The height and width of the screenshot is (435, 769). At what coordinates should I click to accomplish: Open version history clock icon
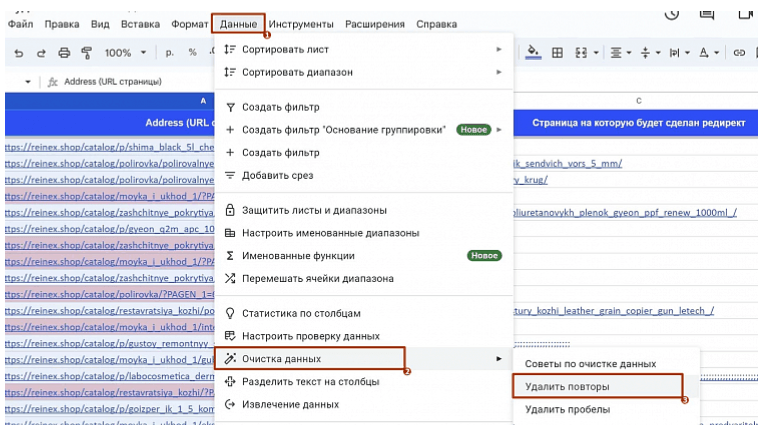coord(672,14)
